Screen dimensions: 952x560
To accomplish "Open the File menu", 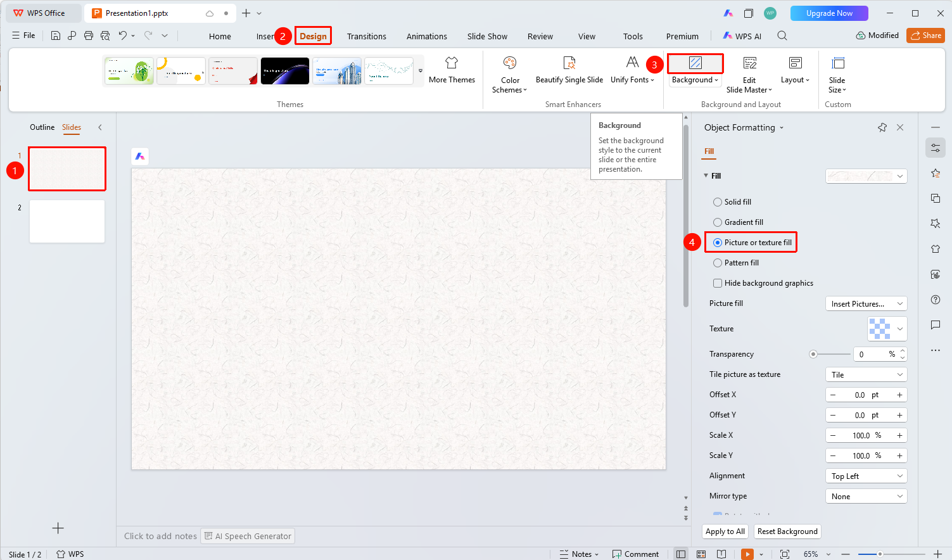I will (23, 35).
